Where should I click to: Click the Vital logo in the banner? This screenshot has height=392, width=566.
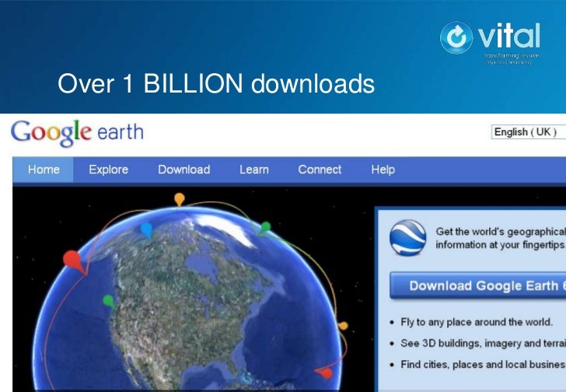click(x=490, y=43)
